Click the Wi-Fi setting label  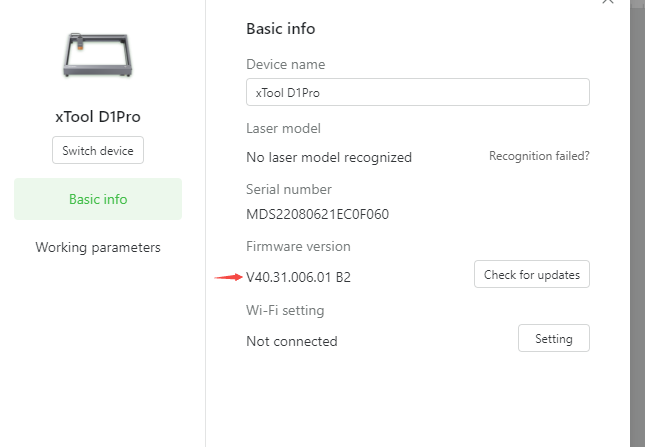[285, 310]
